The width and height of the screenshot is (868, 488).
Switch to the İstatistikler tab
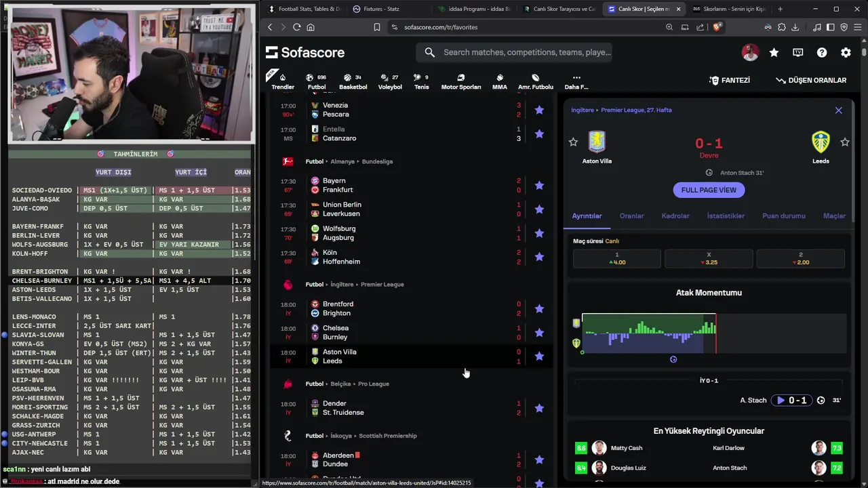click(x=726, y=216)
